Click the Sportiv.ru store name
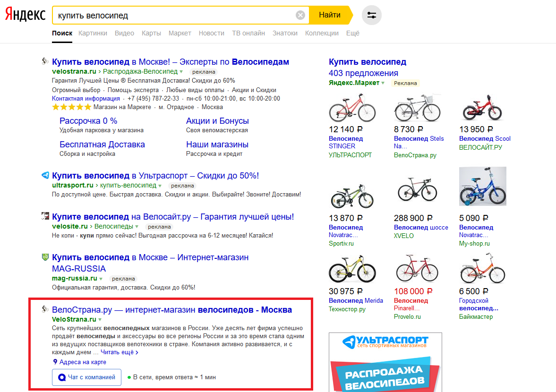This screenshot has width=556, height=392. [341, 244]
